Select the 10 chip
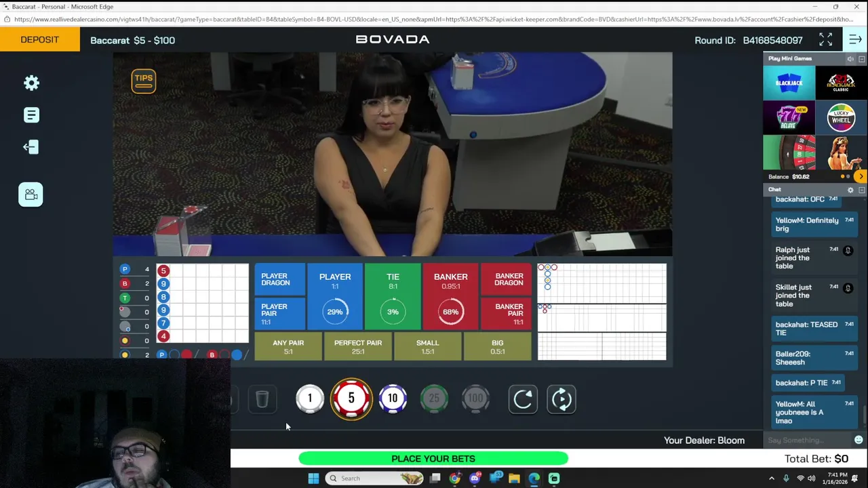The image size is (868, 488). pos(393,399)
